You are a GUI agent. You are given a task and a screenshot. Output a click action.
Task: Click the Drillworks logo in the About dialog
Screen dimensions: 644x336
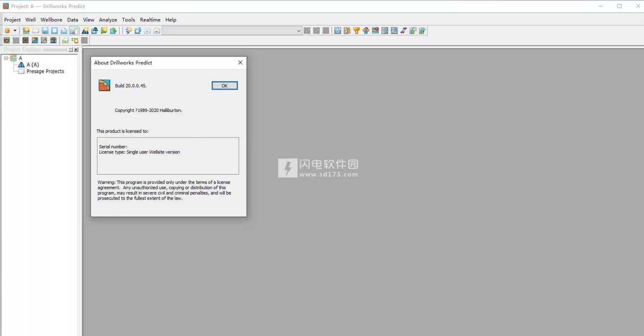click(x=104, y=85)
